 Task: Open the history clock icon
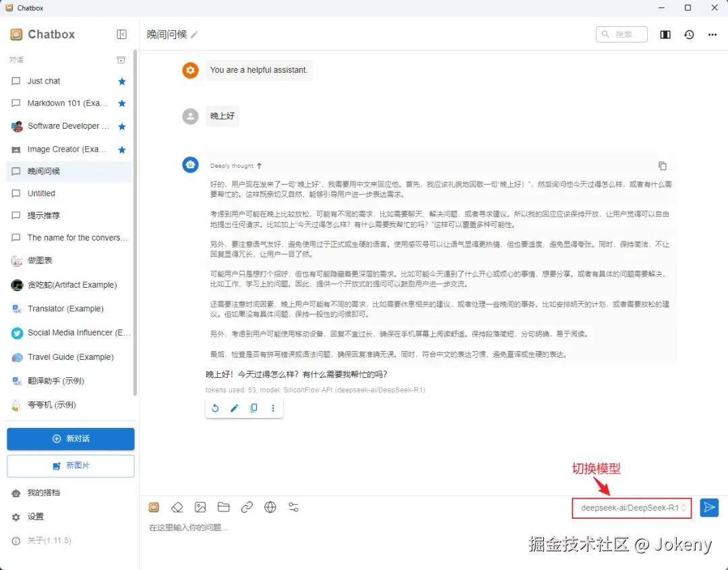689,34
